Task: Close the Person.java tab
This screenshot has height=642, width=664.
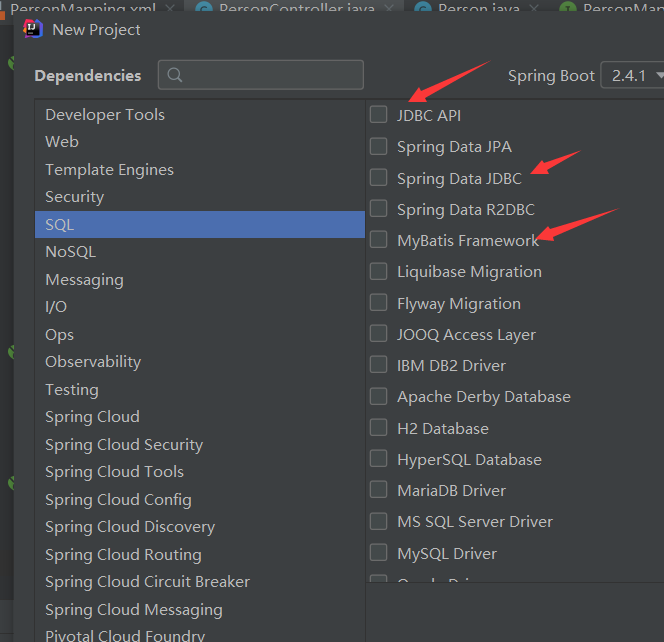Action: point(534,7)
